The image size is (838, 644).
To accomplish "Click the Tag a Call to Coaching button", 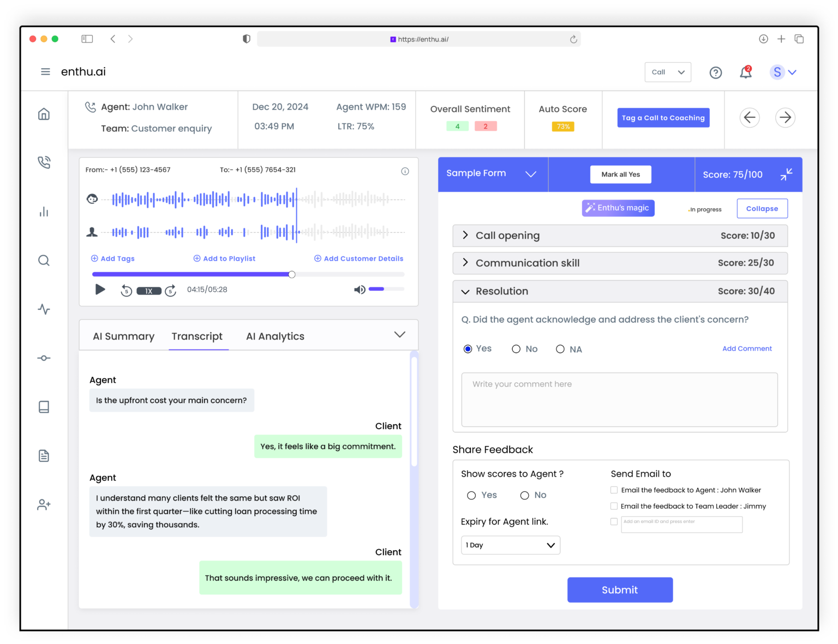I will [663, 118].
